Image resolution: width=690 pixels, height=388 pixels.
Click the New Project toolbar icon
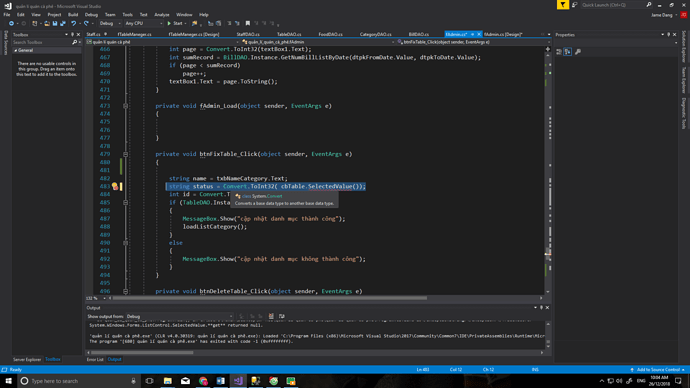[35, 23]
